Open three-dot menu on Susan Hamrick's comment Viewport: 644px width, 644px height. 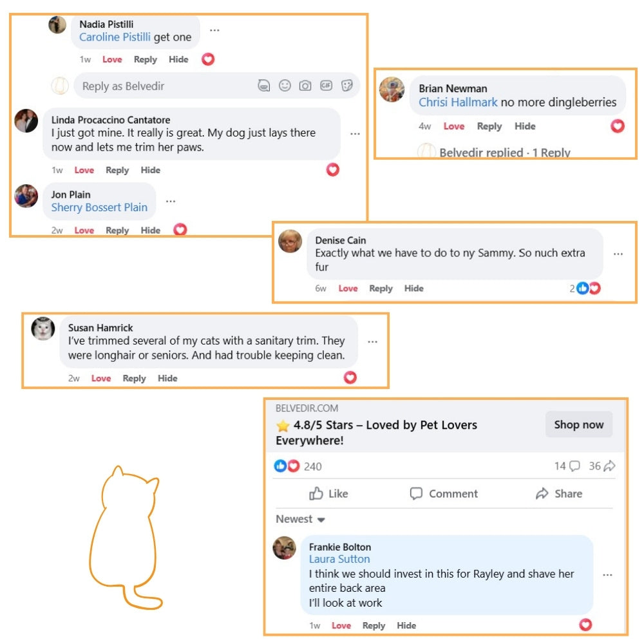coord(372,341)
